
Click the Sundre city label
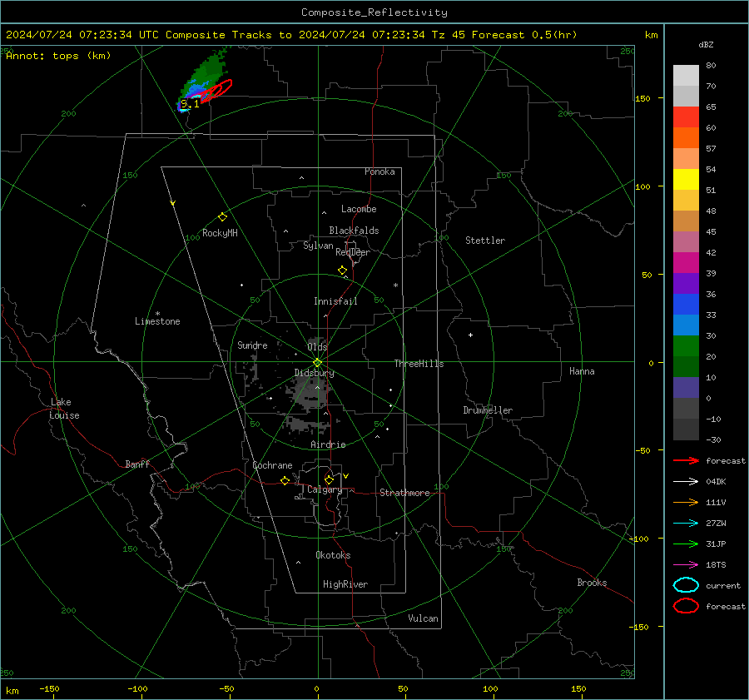click(252, 345)
